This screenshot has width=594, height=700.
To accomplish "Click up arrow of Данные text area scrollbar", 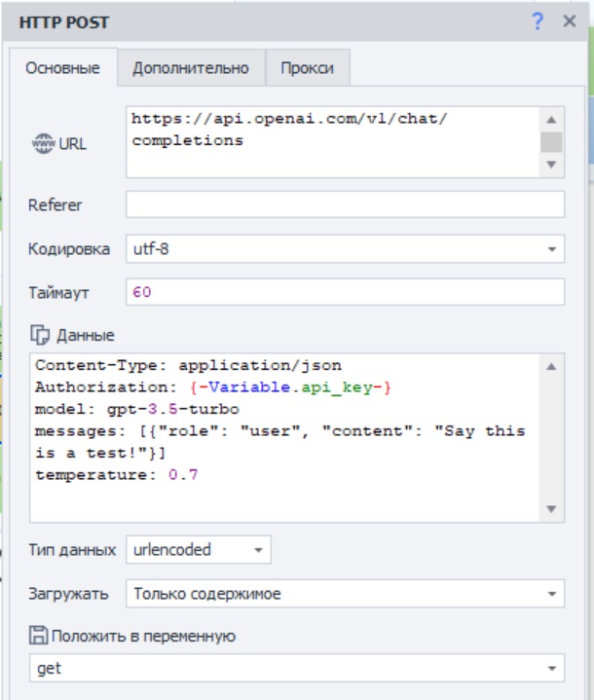I will (x=551, y=367).
